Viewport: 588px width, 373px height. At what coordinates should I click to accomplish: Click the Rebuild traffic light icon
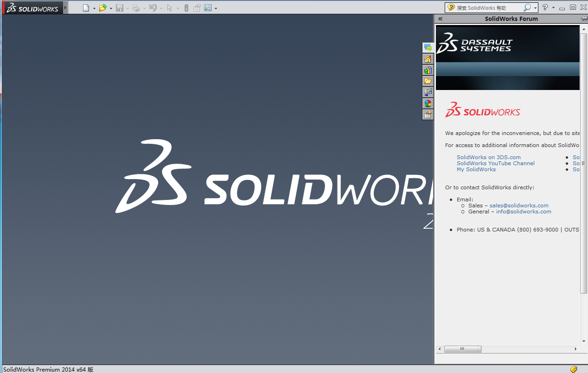[186, 8]
